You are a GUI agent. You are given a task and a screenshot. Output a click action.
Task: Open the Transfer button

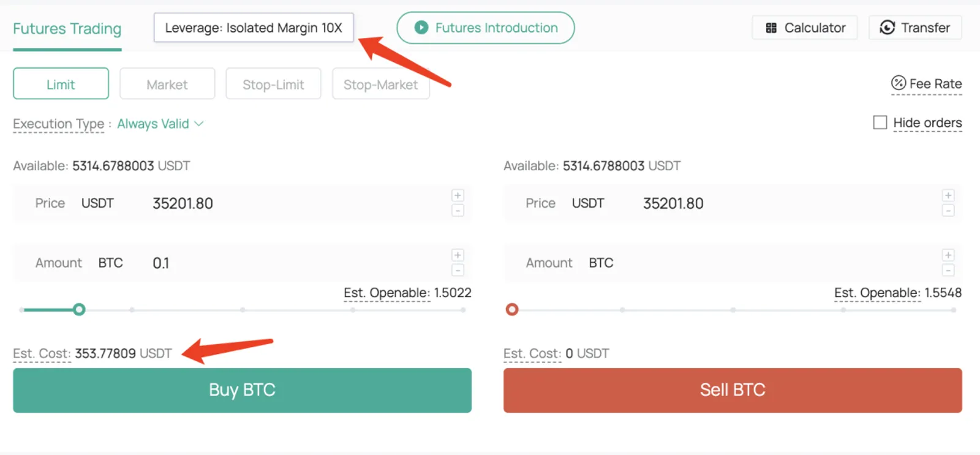pos(915,28)
